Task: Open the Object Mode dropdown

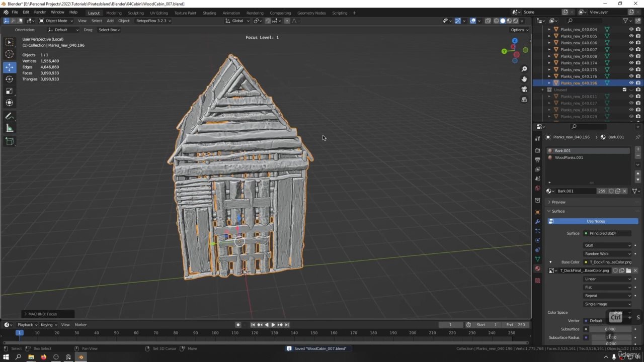Action: [56, 21]
